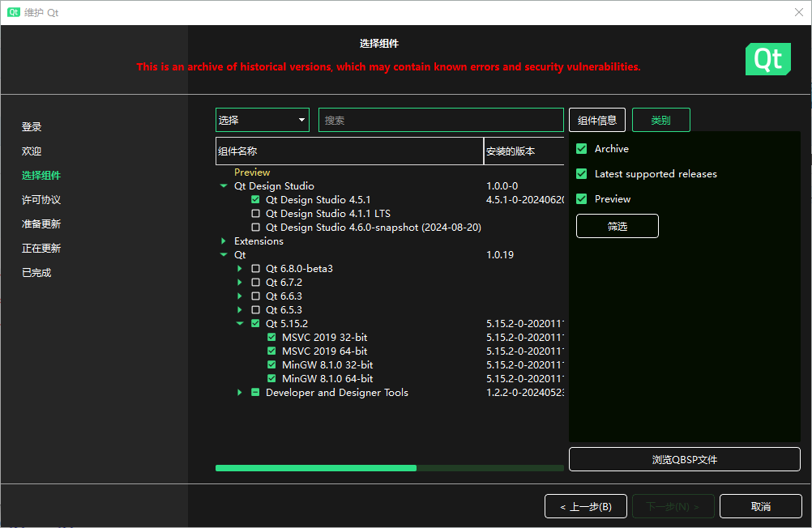
Task: Enable the Qt 6.7.2 checkbox
Action: (x=256, y=283)
